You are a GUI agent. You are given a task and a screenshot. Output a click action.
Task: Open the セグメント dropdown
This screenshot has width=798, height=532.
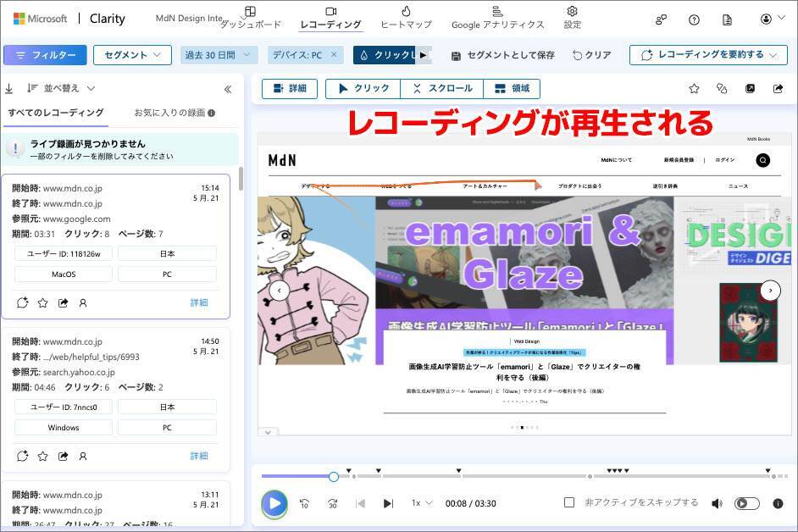132,55
